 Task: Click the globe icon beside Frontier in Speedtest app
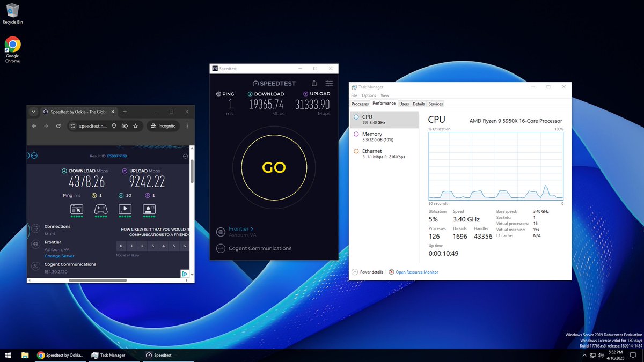220,232
